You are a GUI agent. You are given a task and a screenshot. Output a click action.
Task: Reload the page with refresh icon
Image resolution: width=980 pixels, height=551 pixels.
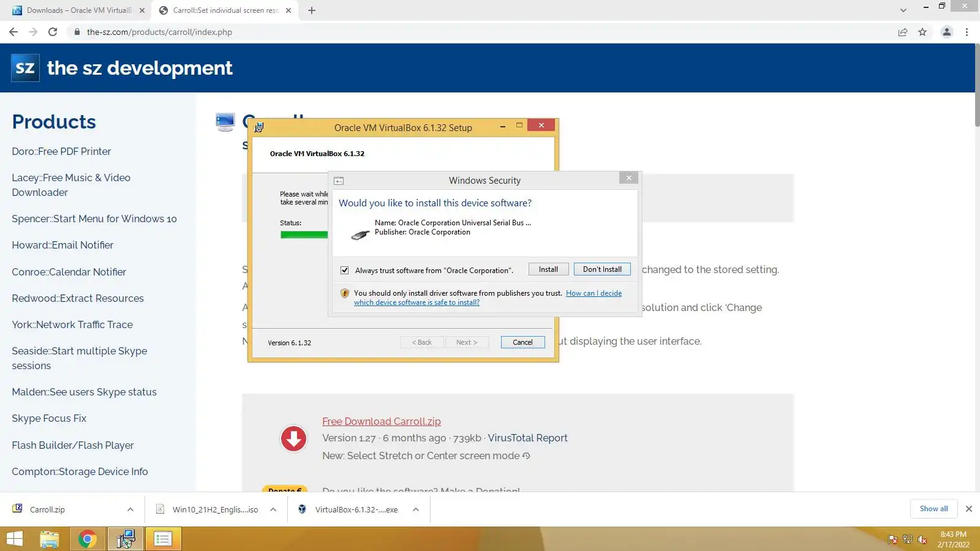tap(53, 32)
